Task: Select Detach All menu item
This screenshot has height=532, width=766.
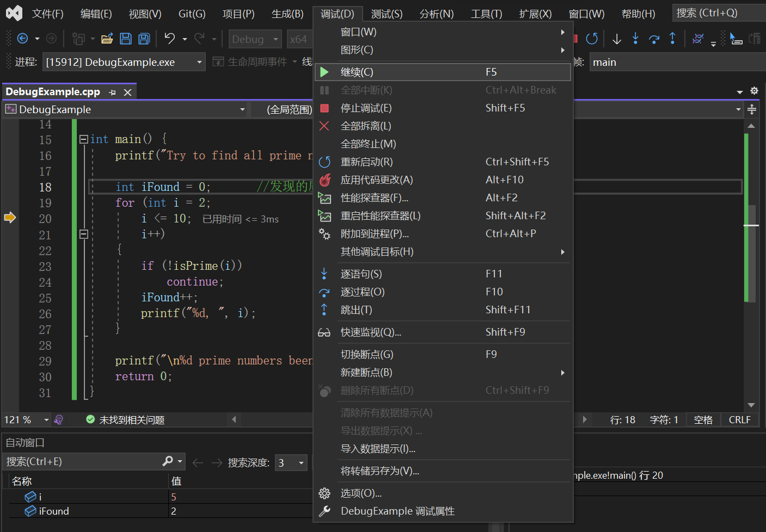Action: tap(443, 126)
